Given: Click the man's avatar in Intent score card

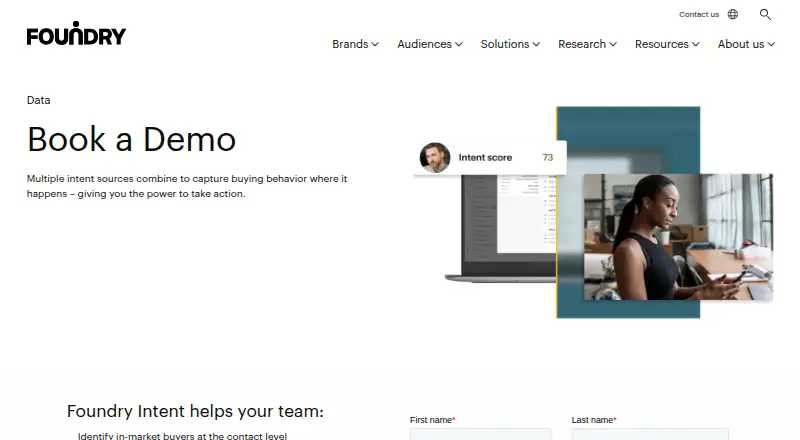Looking at the screenshot, I should coord(435,157).
